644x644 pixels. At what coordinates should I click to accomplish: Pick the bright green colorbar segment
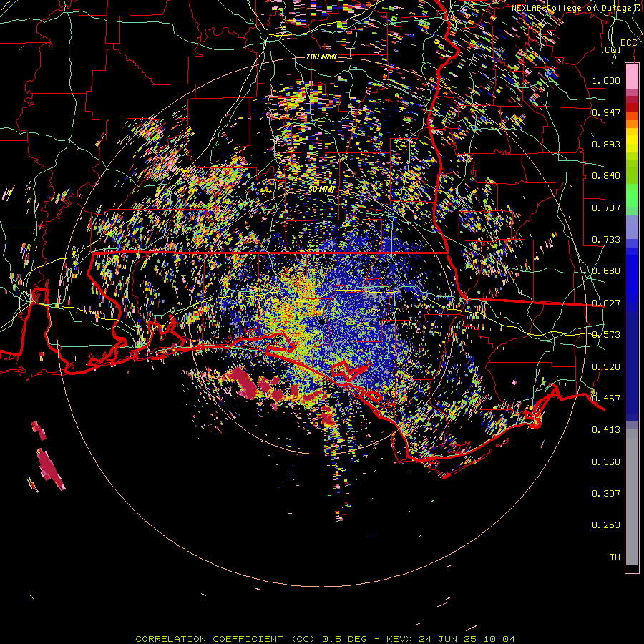632,195
